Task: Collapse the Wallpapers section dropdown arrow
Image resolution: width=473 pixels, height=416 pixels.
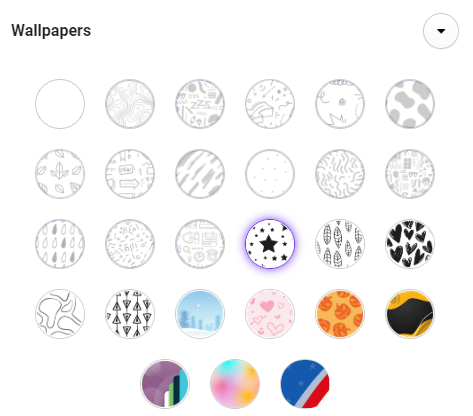Action: pos(441,31)
